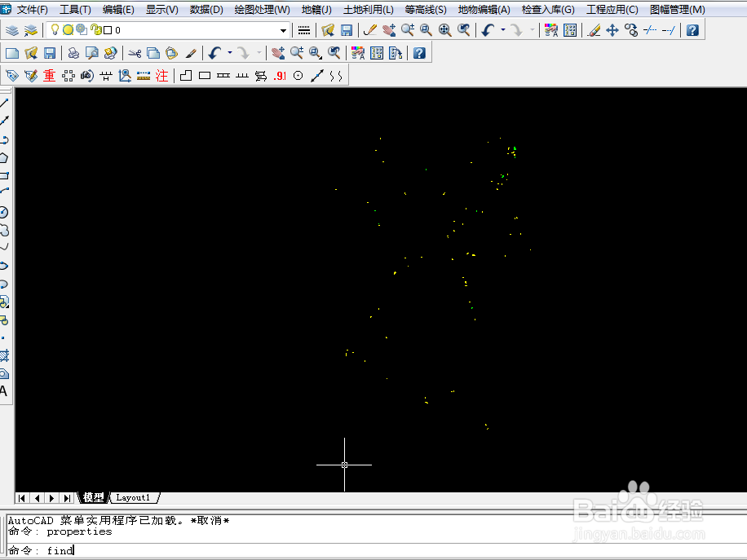This screenshot has width=747, height=560.
Task: Click Help question mark in standard toolbar
Action: [419, 53]
